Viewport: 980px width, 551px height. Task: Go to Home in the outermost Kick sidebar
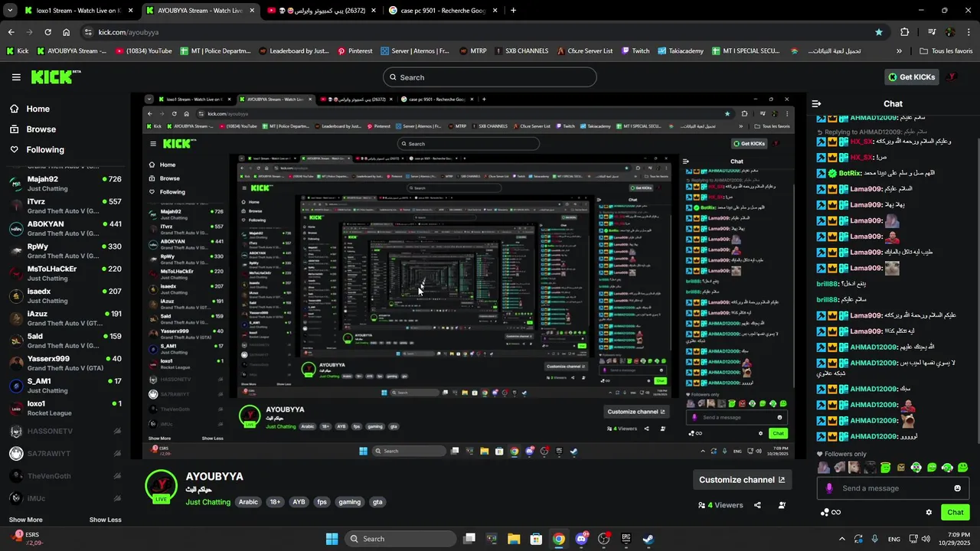coord(38,109)
